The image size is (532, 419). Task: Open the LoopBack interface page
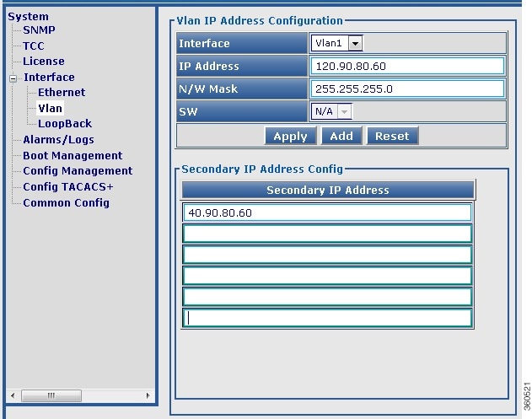(x=64, y=123)
